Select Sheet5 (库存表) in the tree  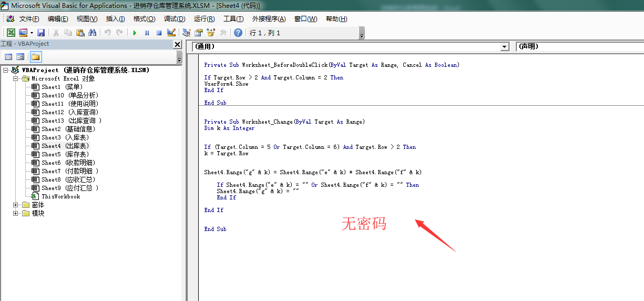pos(65,154)
